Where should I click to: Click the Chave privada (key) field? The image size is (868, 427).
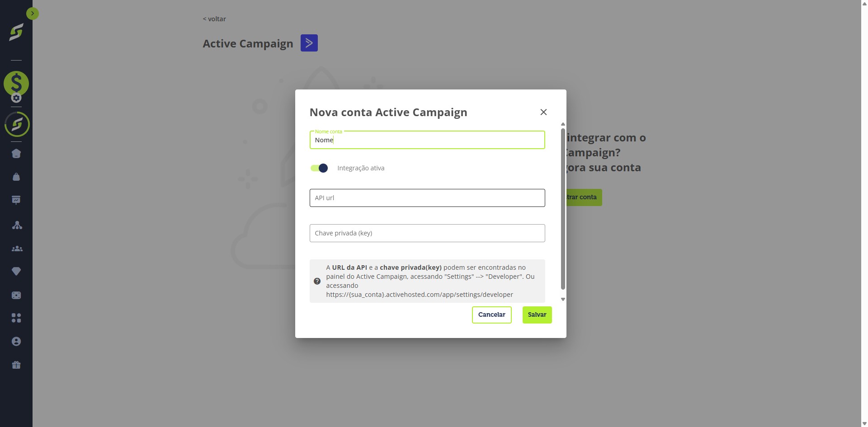click(x=427, y=233)
